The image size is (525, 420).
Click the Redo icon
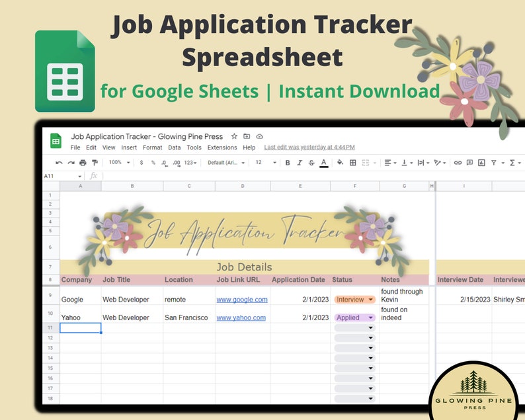pyautogui.click(x=71, y=163)
